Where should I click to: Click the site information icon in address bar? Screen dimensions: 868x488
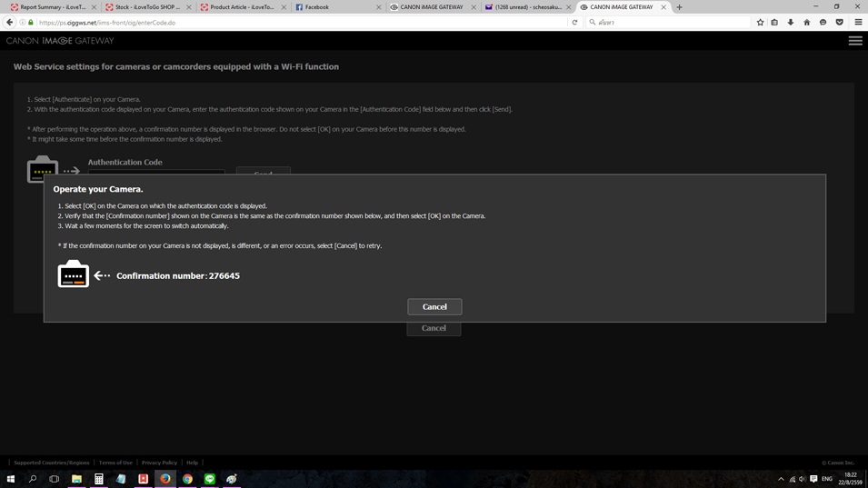coord(23,22)
